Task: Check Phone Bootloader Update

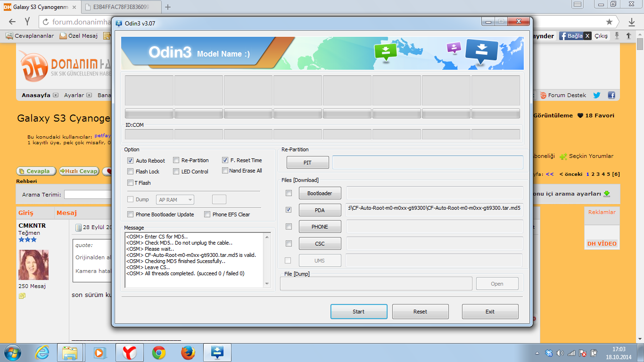Action: (x=131, y=214)
